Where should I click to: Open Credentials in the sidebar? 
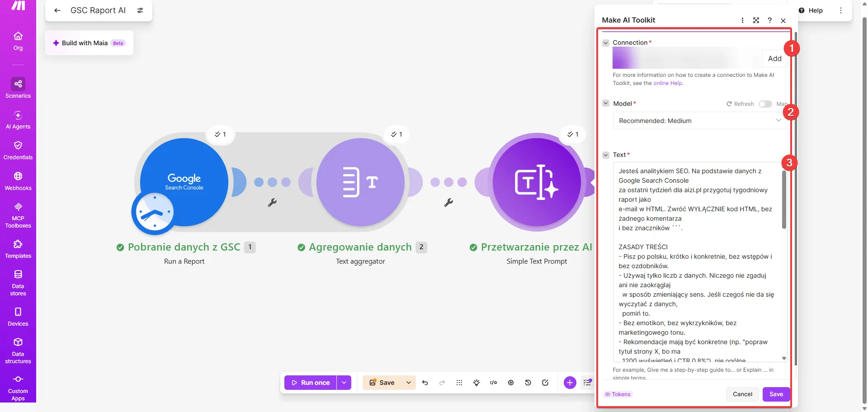pos(18,150)
